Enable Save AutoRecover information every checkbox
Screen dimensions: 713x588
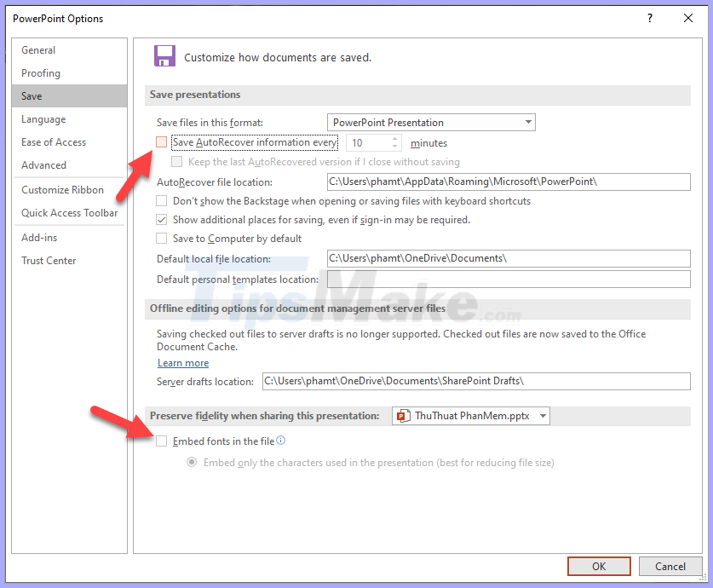(161, 141)
